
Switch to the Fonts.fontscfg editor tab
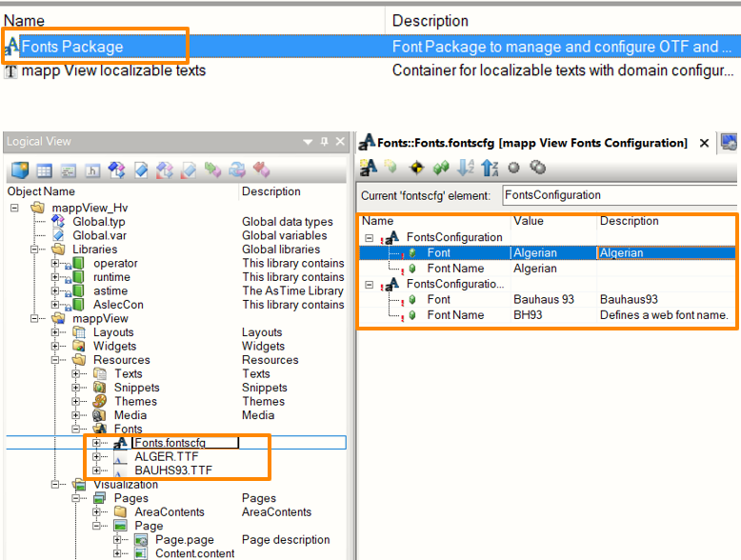(532, 143)
